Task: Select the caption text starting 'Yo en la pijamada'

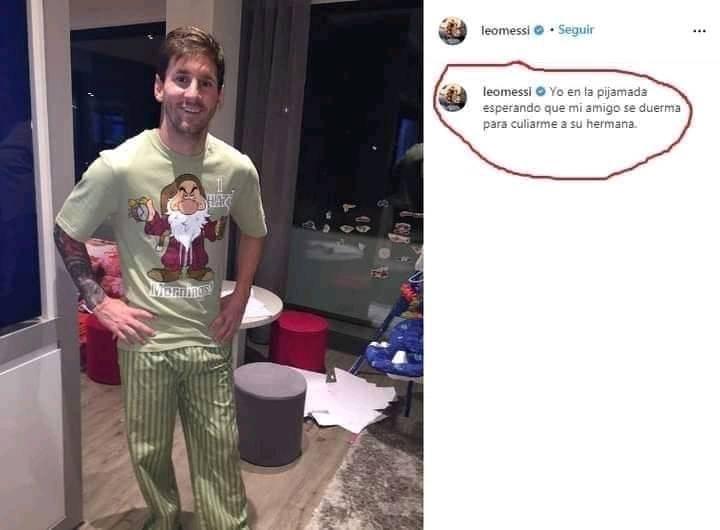Action: 582,108
